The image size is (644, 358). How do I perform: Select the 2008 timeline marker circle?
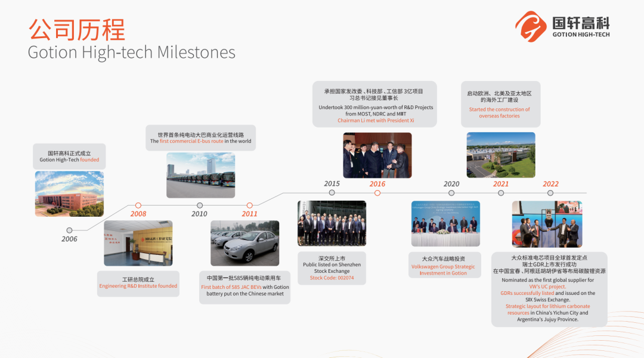click(x=138, y=206)
